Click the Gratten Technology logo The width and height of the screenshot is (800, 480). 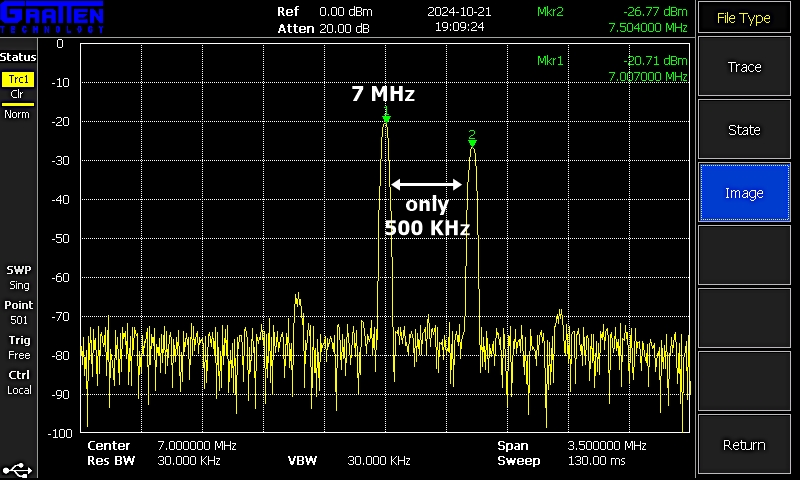[x=52, y=17]
